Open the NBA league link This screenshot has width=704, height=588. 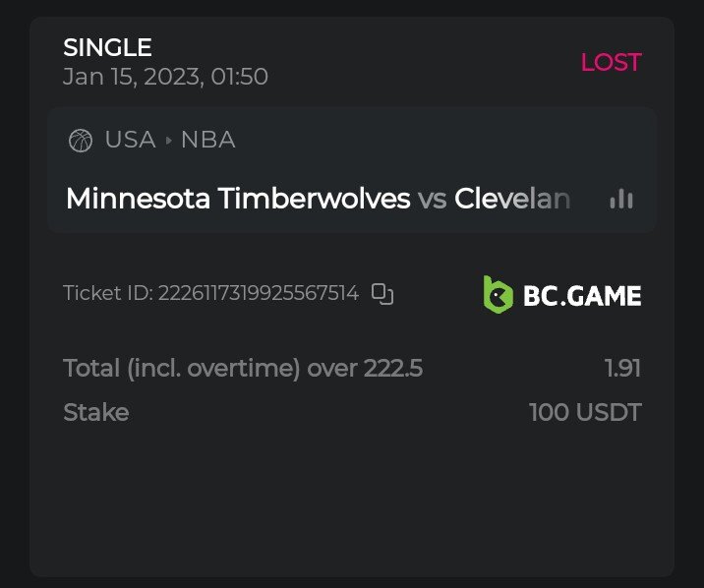pyautogui.click(x=207, y=140)
